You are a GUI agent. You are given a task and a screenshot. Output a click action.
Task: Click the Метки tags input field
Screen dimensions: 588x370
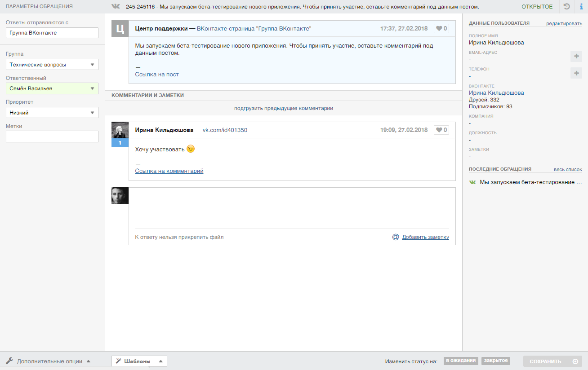tap(52, 137)
